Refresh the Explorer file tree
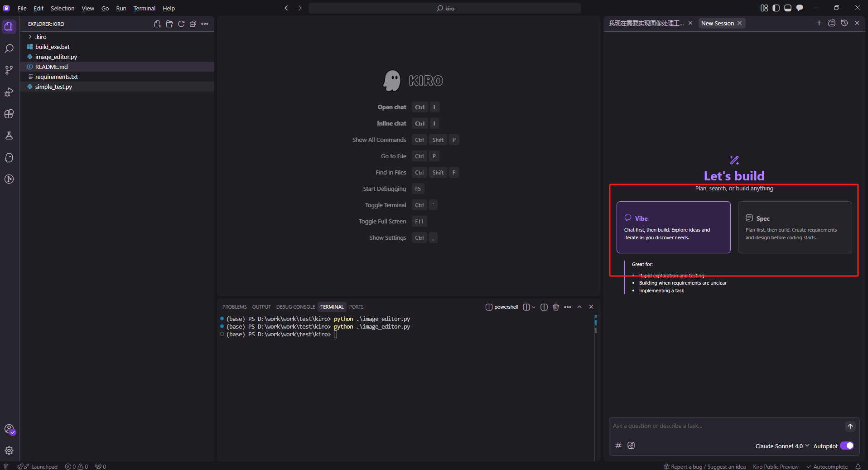This screenshot has width=868, height=470. point(181,24)
